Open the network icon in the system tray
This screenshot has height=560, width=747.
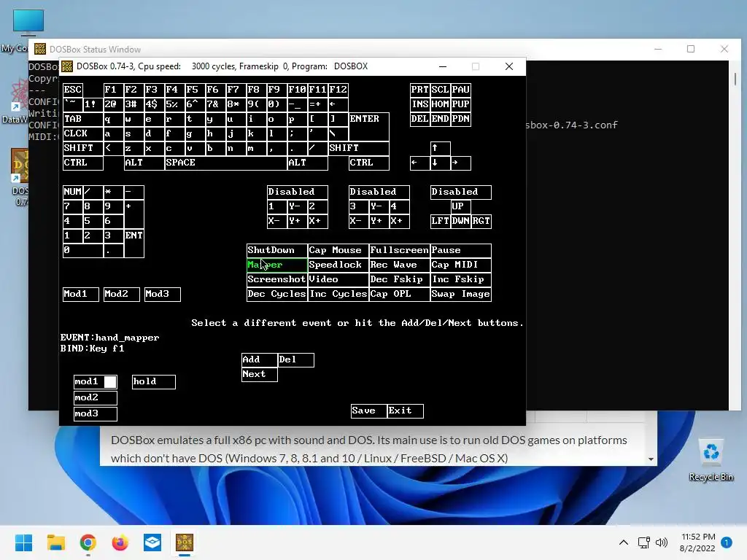[x=643, y=542]
